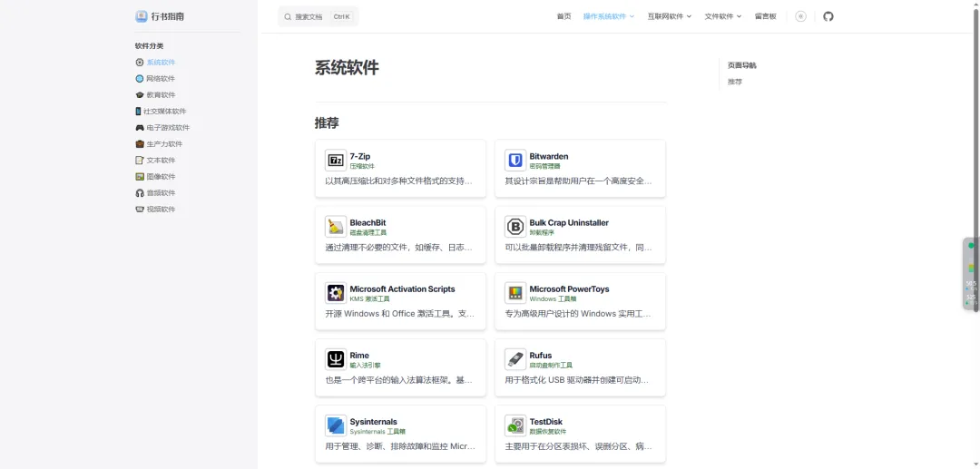
Task: Go to the 首页 nav item
Action: coord(563,16)
